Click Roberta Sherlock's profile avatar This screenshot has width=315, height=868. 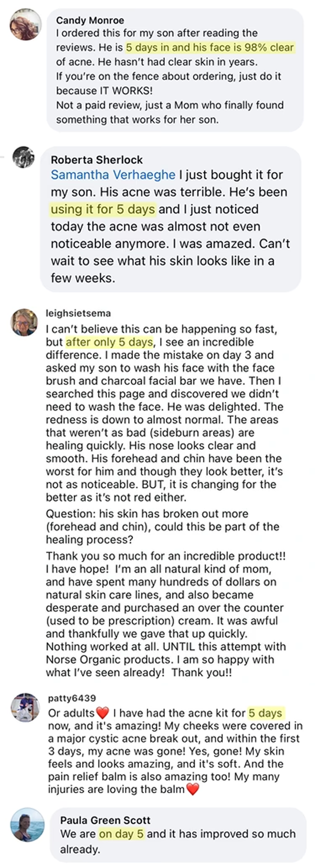tap(24, 157)
